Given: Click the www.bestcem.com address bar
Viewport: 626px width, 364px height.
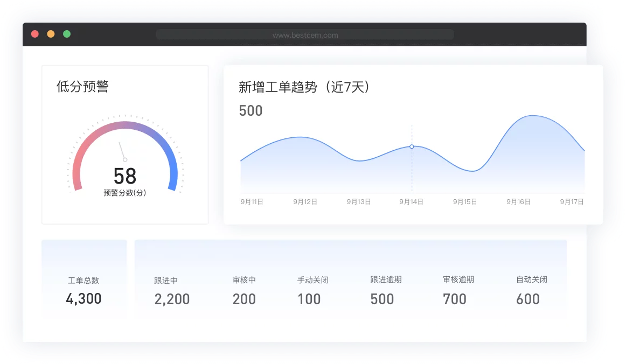Looking at the screenshot, I should 305,35.
